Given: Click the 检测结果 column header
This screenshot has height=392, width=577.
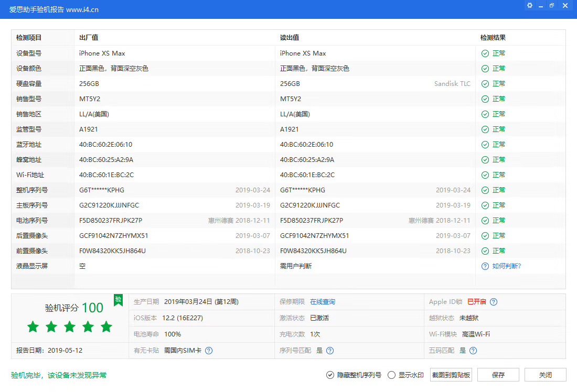Looking at the screenshot, I should pyautogui.click(x=493, y=38).
